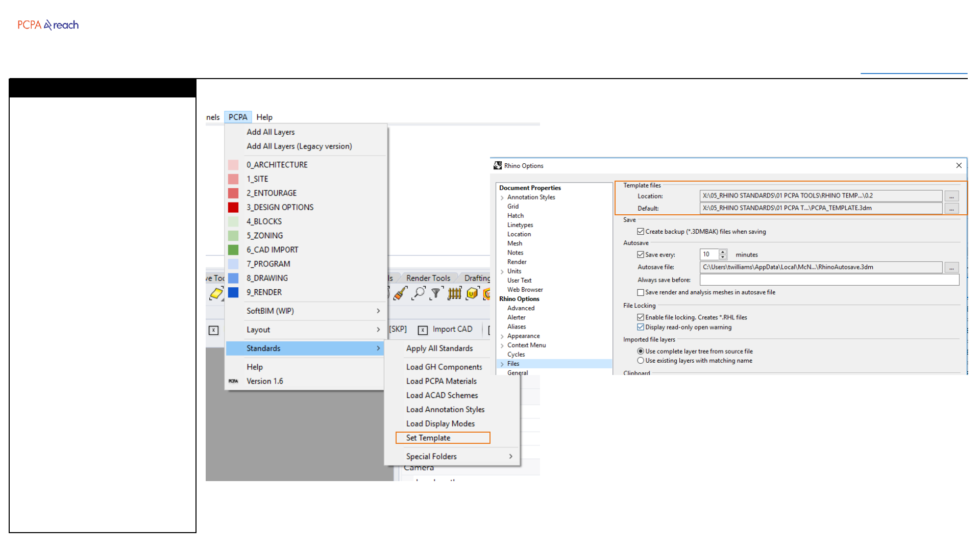
Task: Click the funnel filter icon
Action: (435, 293)
